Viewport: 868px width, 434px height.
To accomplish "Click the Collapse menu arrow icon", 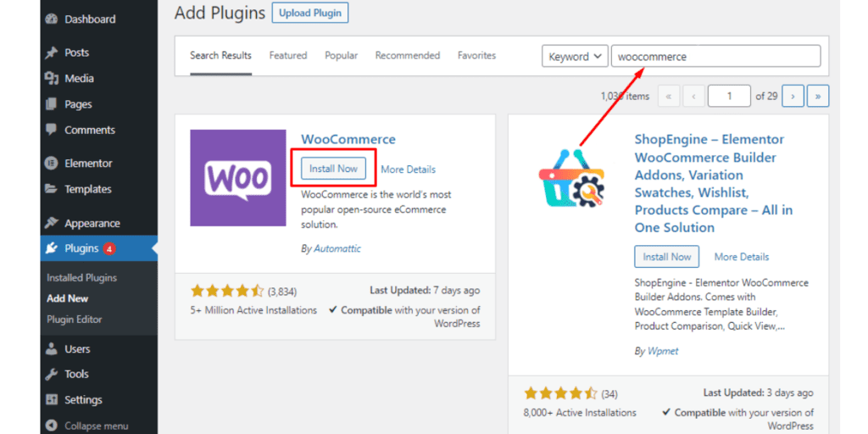I will 52,426.
